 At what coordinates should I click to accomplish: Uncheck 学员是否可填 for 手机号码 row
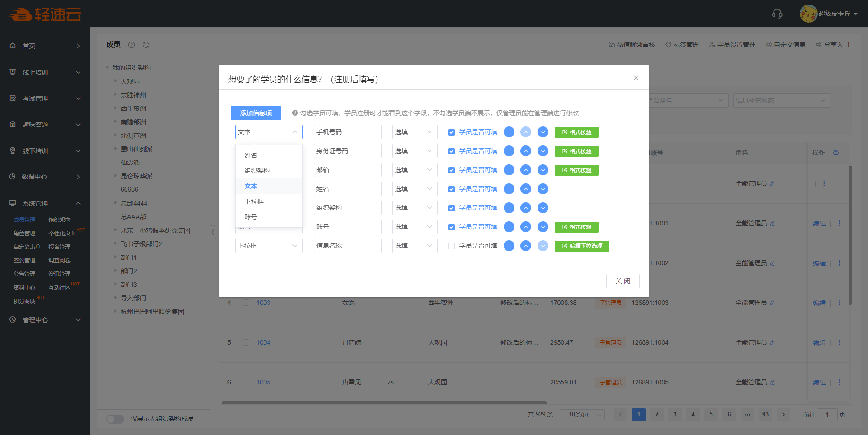click(x=451, y=132)
